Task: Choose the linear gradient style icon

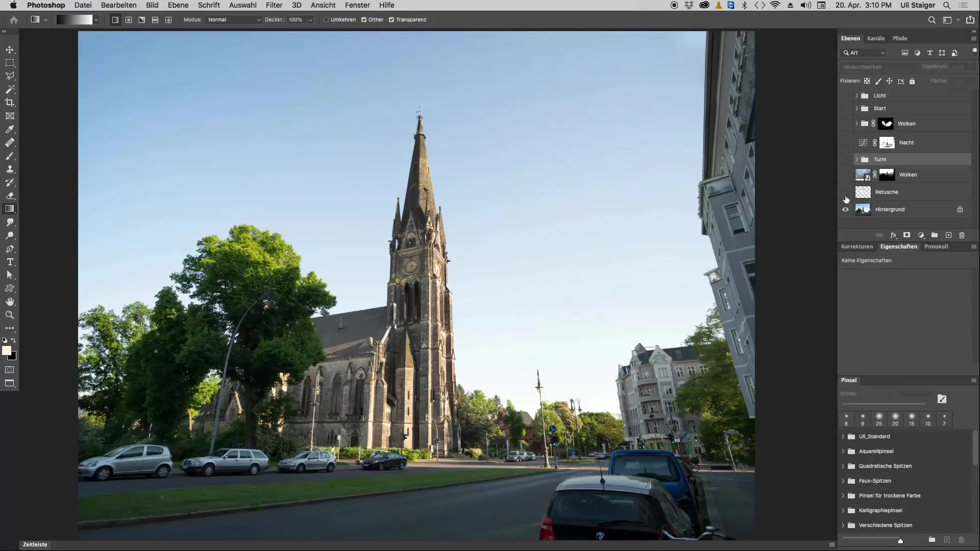Action: click(115, 19)
